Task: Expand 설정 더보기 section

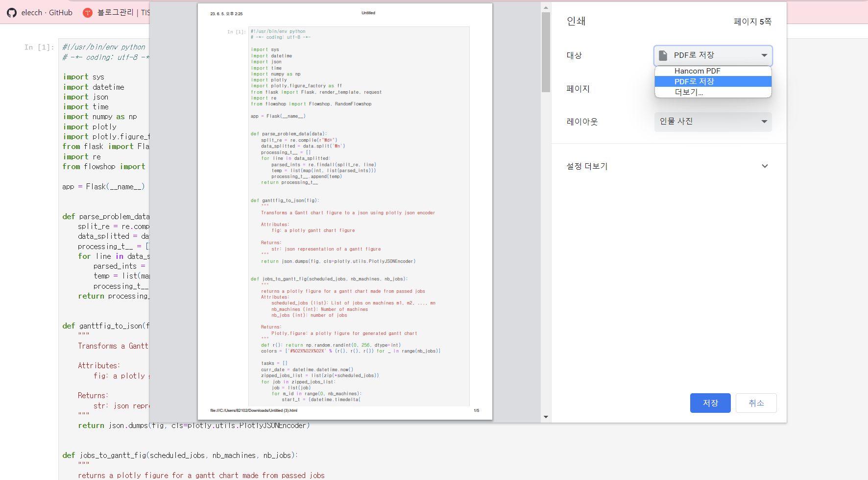Action: pos(669,166)
